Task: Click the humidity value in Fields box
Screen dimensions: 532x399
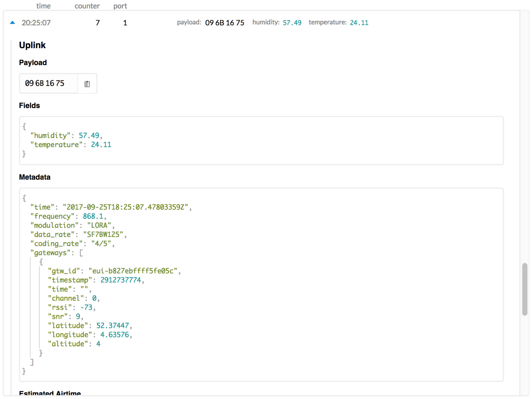Action: tap(89, 135)
